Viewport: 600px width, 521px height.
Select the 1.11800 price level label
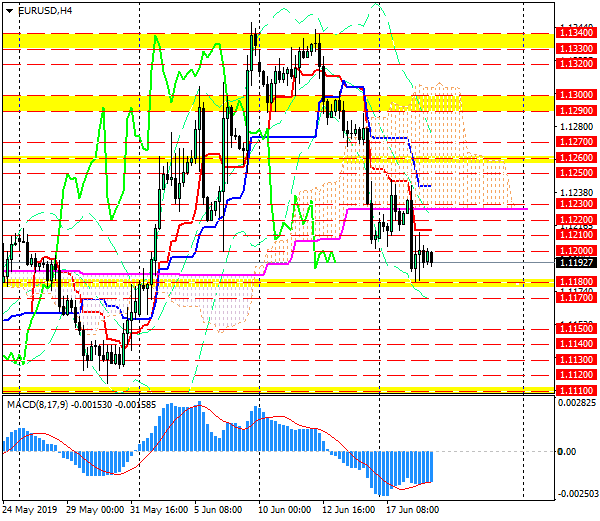click(x=577, y=283)
